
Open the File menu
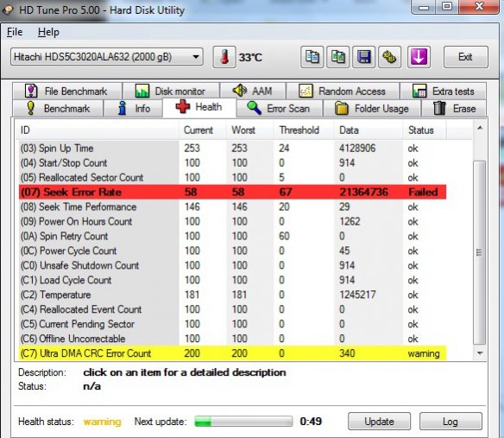[x=15, y=32]
